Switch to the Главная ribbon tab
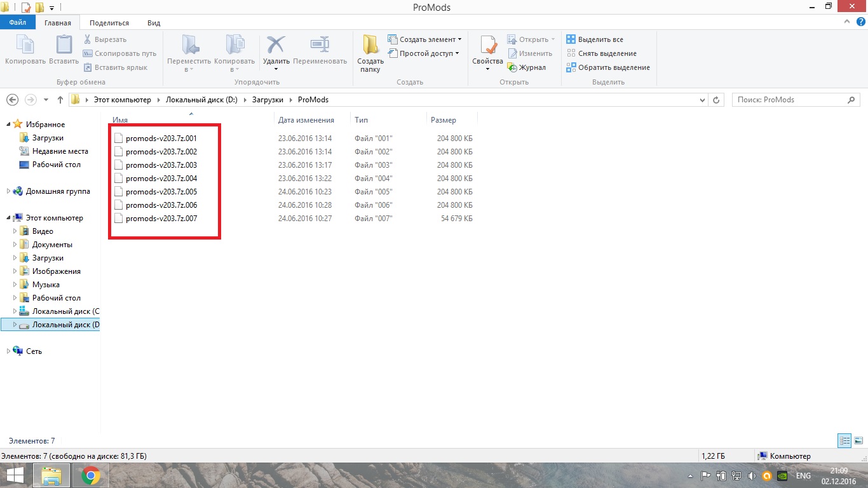Screen dimensions: 868x488 tap(58, 23)
